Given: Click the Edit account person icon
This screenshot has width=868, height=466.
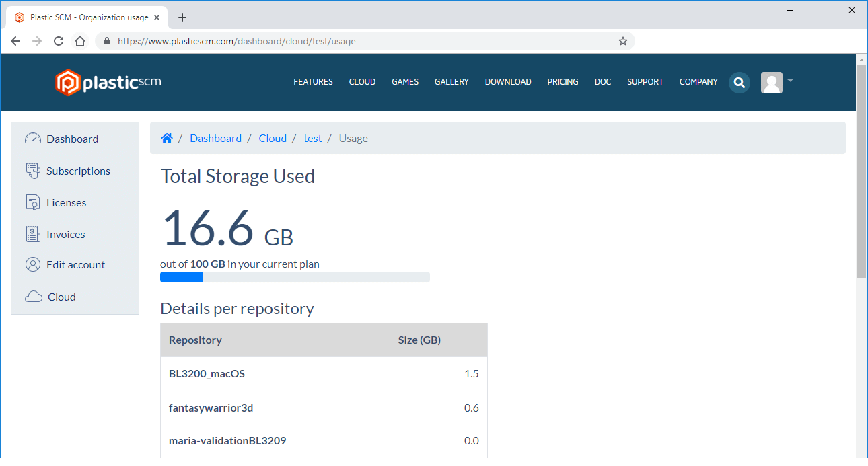Looking at the screenshot, I should point(33,264).
